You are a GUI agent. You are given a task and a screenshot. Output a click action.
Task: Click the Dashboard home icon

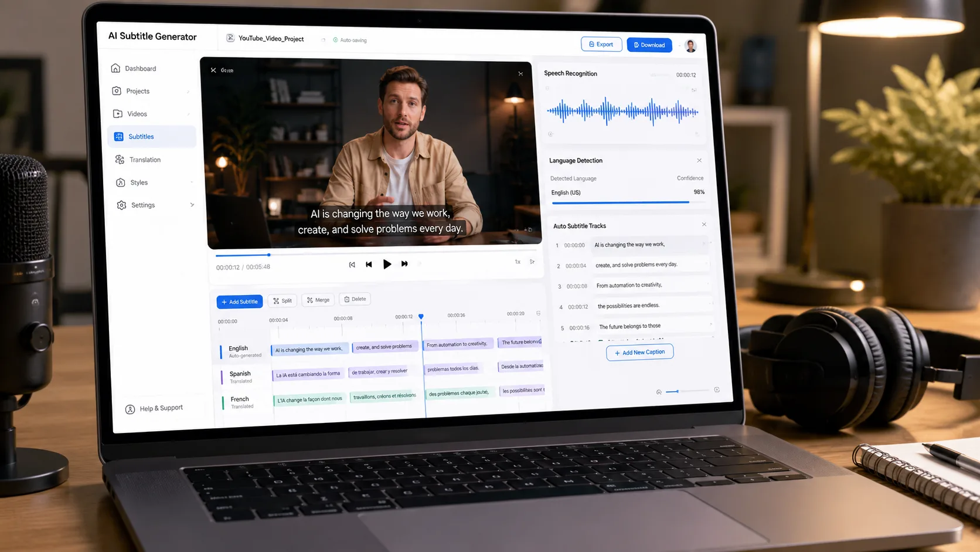tap(115, 68)
